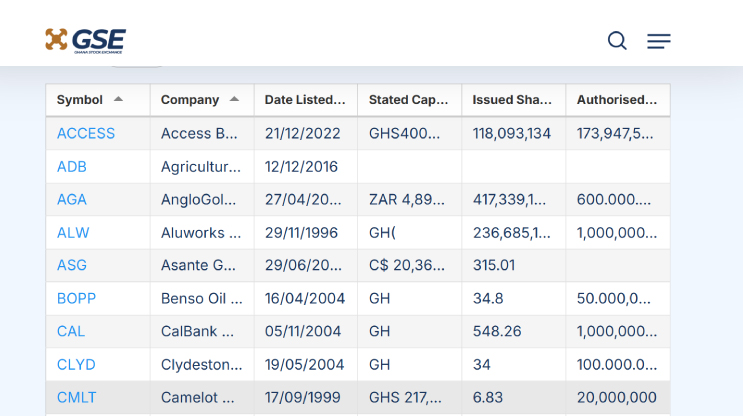Open the CAL symbol link

71,331
